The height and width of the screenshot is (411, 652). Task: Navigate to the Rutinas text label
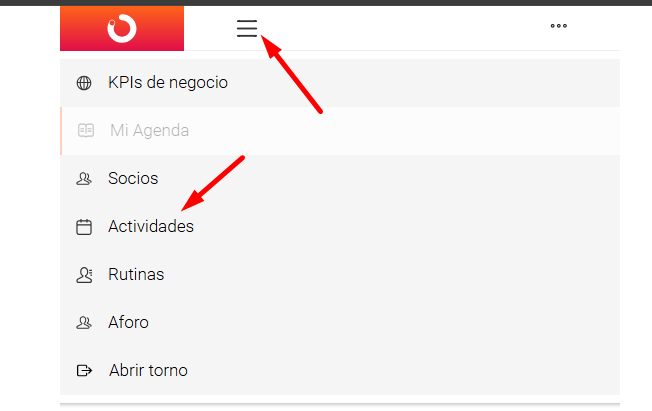click(x=136, y=275)
